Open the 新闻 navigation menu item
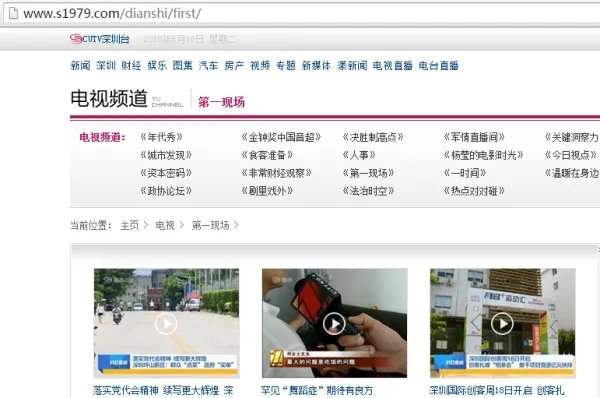Screen dimensions: 600x398 [x=80, y=65]
